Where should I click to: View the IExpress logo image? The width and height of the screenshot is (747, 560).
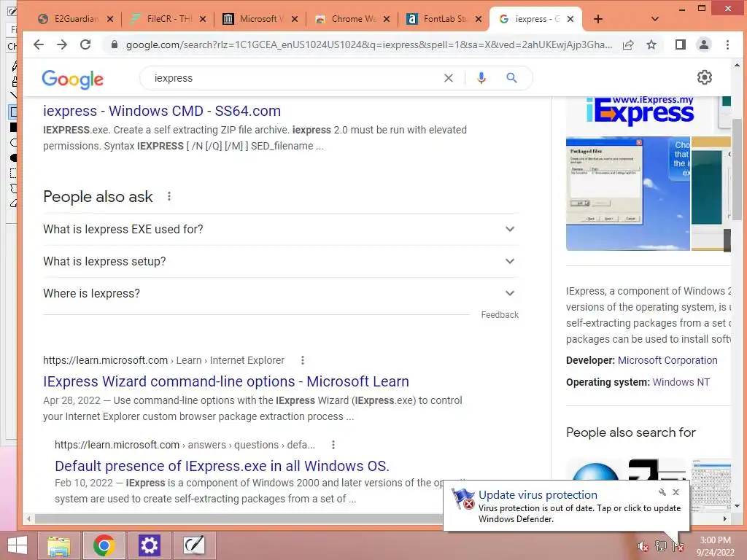(x=640, y=113)
